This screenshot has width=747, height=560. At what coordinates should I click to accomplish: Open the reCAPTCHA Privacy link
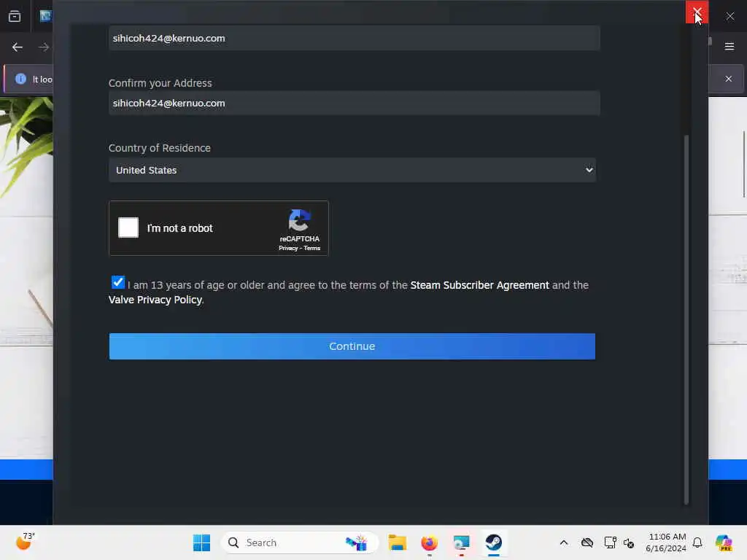pyautogui.click(x=287, y=248)
